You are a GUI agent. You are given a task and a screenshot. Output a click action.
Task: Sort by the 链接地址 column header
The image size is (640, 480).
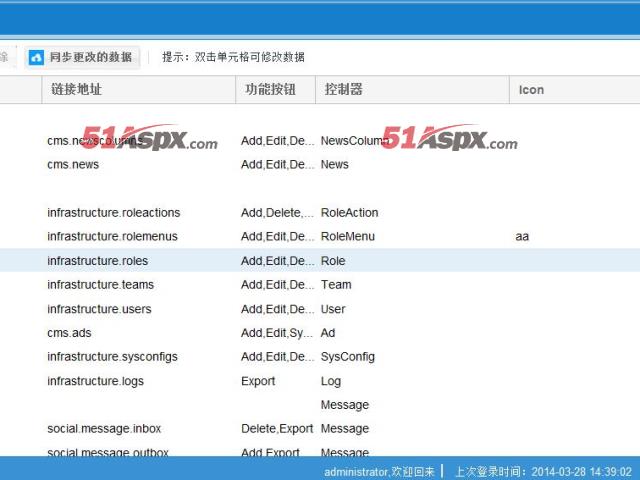tap(139, 89)
